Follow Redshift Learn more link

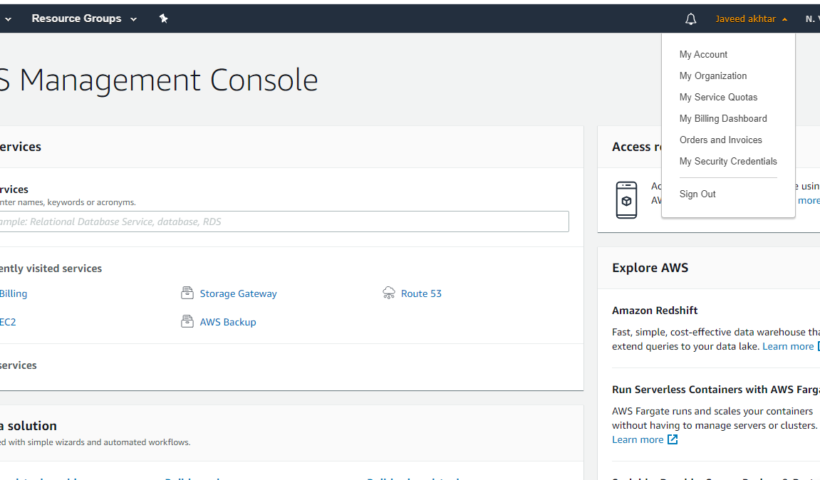pyautogui.click(x=788, y=346)
